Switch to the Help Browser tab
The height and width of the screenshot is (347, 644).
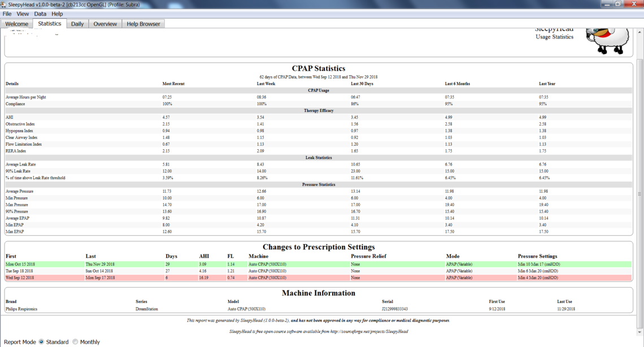pyautogui.click(x=143, y=24)
